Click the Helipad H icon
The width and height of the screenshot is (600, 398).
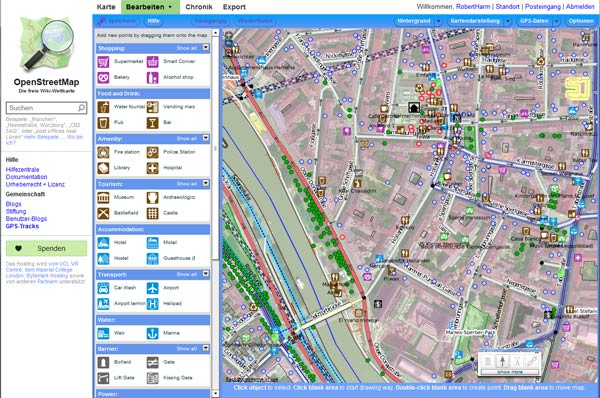tap(153, 304)
